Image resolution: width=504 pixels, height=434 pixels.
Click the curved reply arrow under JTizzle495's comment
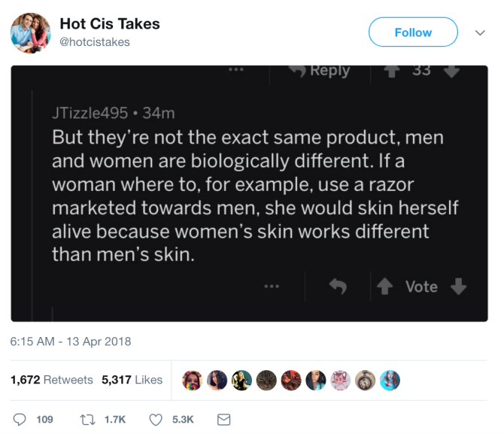tap(338, 286)
